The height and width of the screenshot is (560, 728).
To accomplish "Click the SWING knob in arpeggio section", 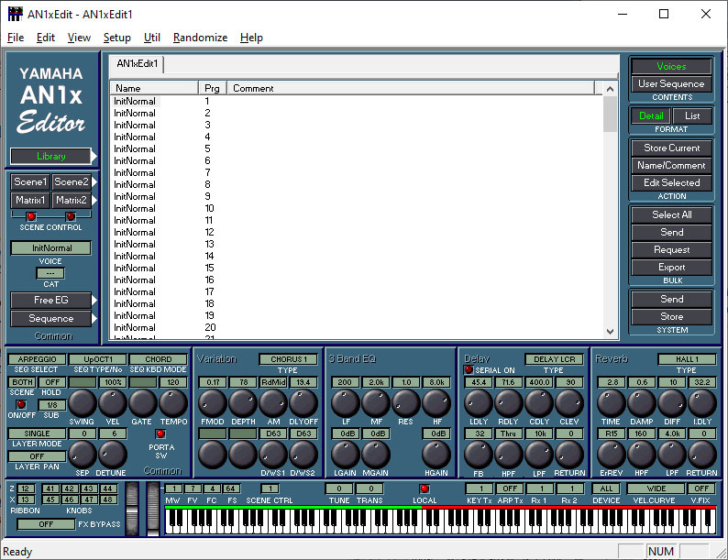I will click(x=83, y=402).
